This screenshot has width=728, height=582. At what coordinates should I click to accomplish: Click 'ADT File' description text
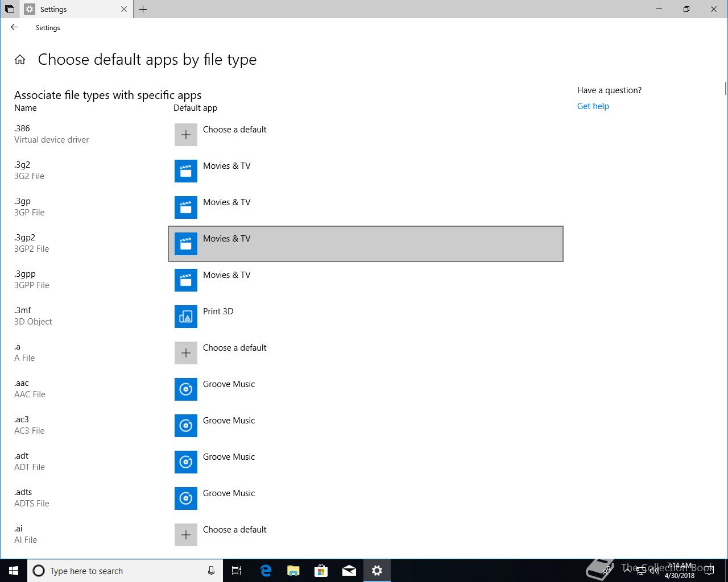(30, 467)
